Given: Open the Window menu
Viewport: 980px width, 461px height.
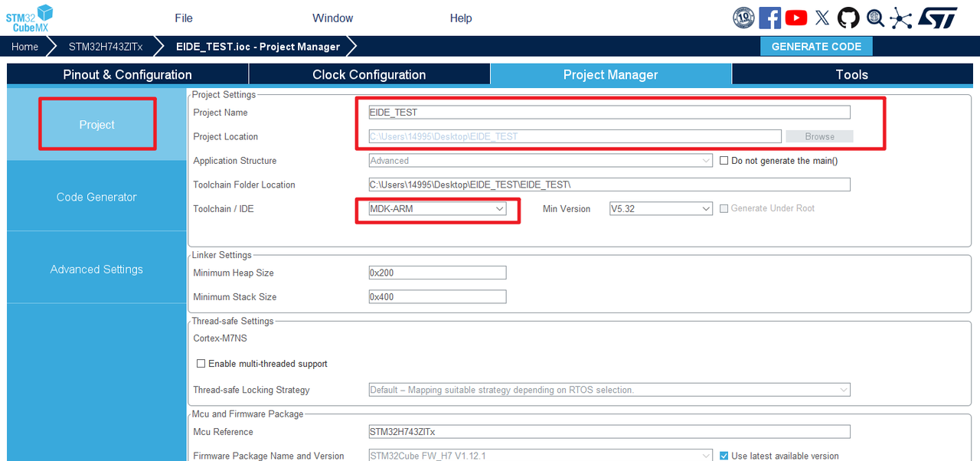Looking at the screenshot, I should pyautogui.click(x=333, y=18).
